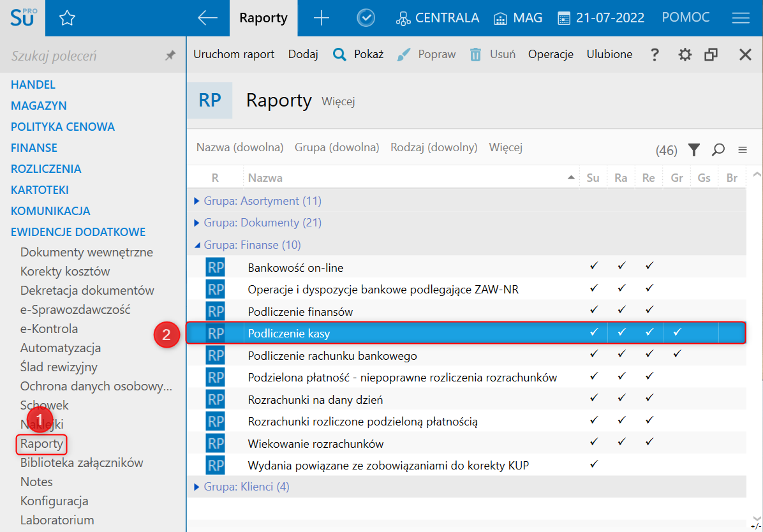Viewport: 763px width, 532px height.
Task: Open the Operacje menu
Action: [551, 54]
